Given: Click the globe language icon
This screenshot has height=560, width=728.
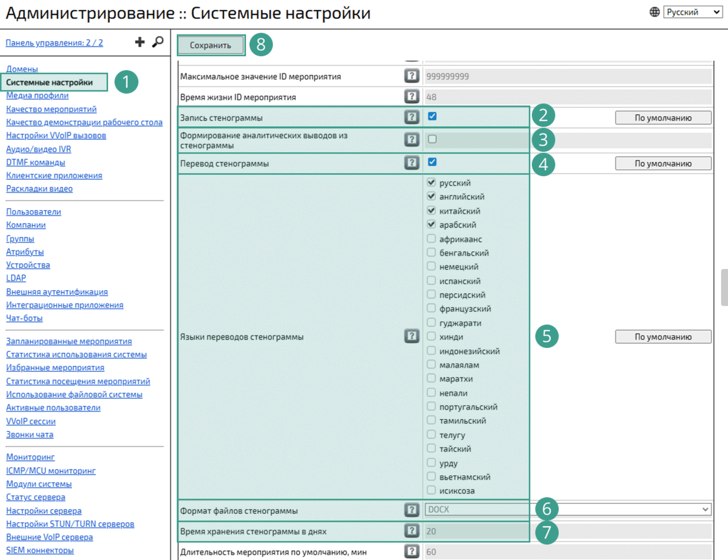Looking at the screenshot, I should [655, 12].
